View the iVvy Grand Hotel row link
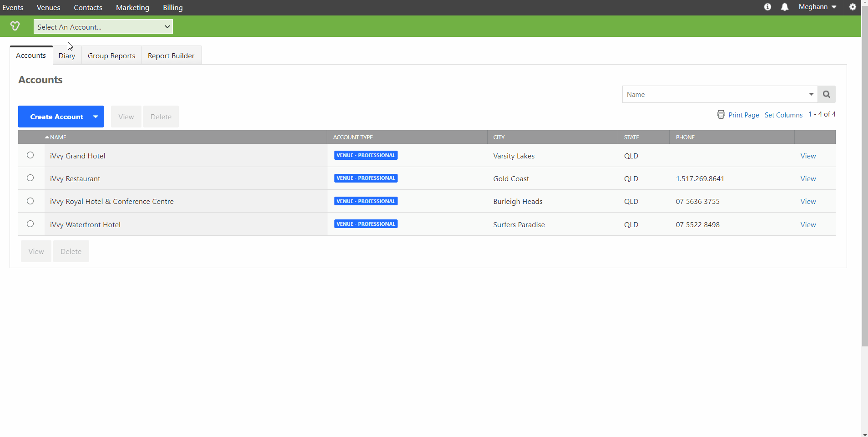This screenshot has height=437, width=868. [x=808, y=156]
